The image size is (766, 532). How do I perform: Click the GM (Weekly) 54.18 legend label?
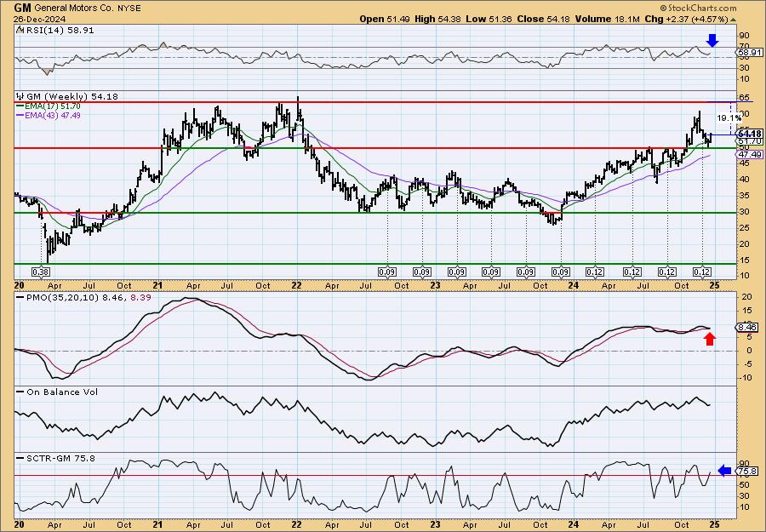(x=71, y=97)
